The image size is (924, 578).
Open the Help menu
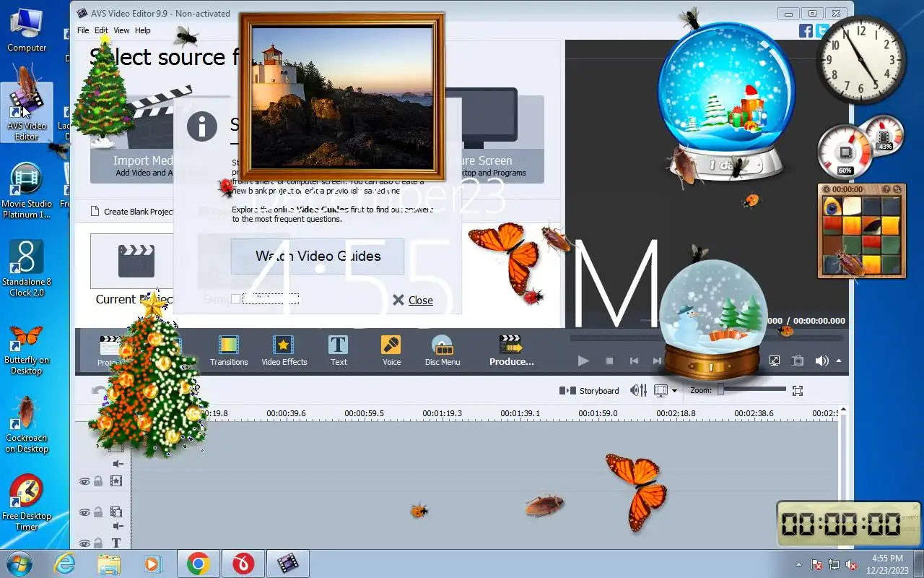coord(143,30)
